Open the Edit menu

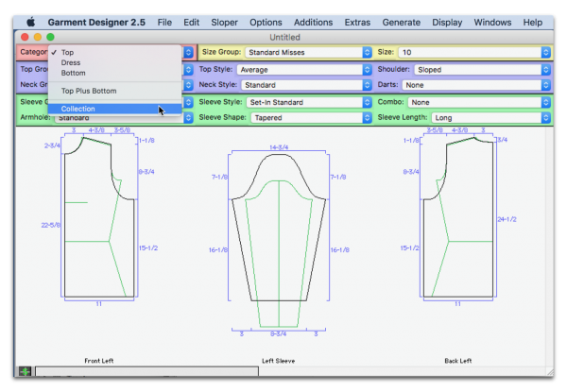(191, 23)
